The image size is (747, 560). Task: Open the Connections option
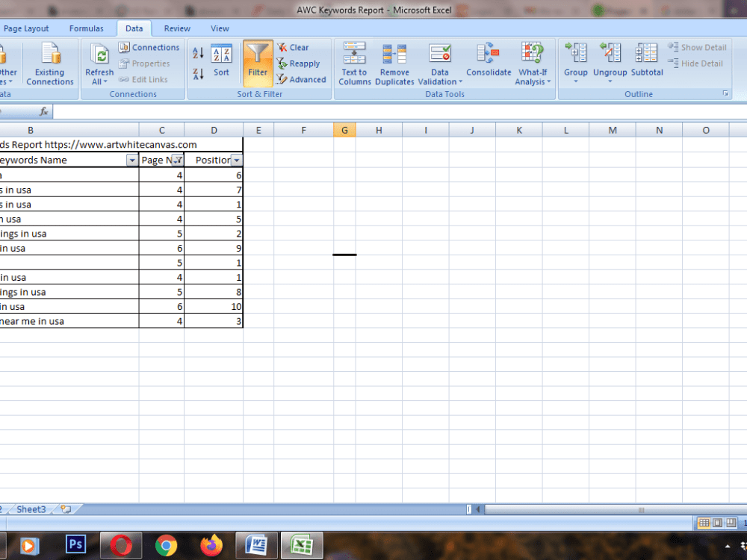149,47
